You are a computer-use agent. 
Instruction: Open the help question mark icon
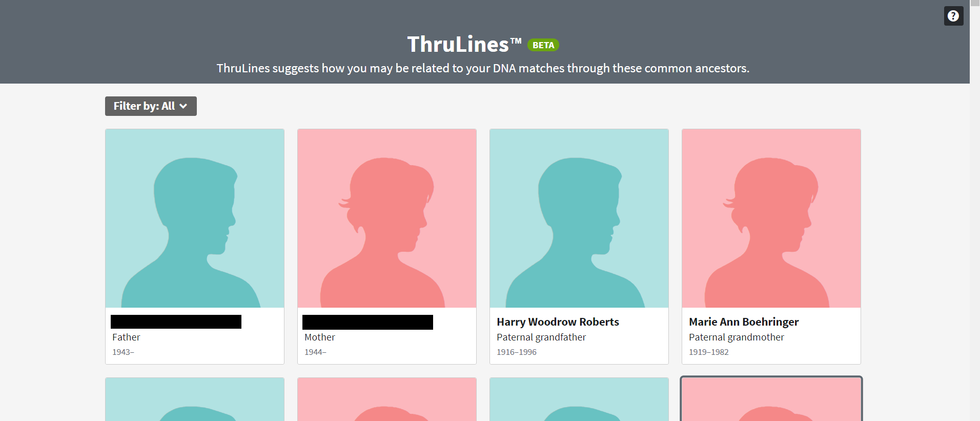(953, 16)
